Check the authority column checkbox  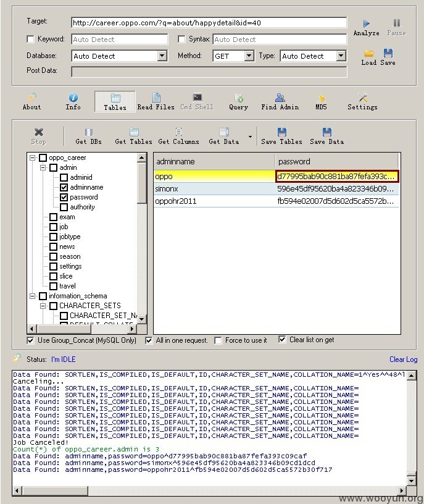64,208
